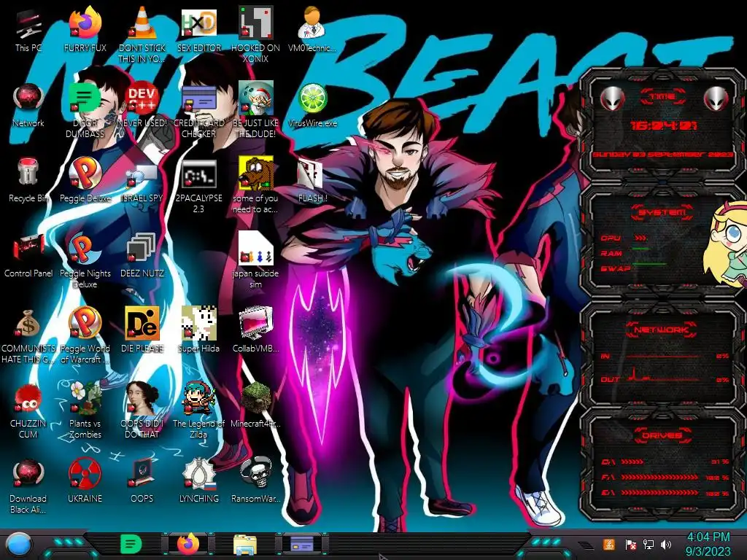Screen dimensions: 747x560
Task: Click the right Alienware head logo
Action: coord(716,98)
